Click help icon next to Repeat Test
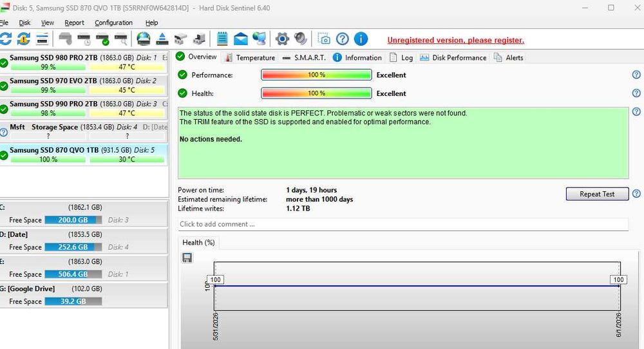644x349 pixels. 636,194
